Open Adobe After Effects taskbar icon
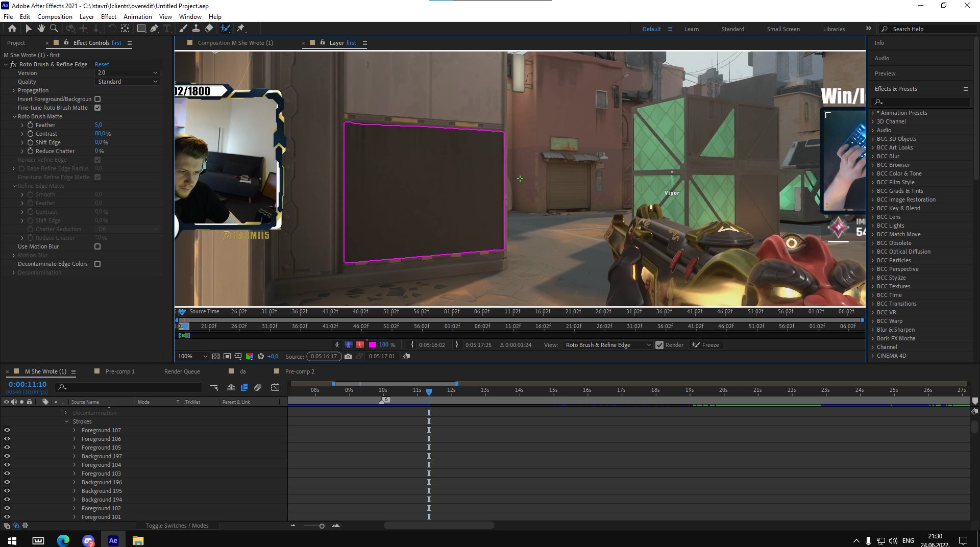This screenshot has height=547, width=980. 113,540
